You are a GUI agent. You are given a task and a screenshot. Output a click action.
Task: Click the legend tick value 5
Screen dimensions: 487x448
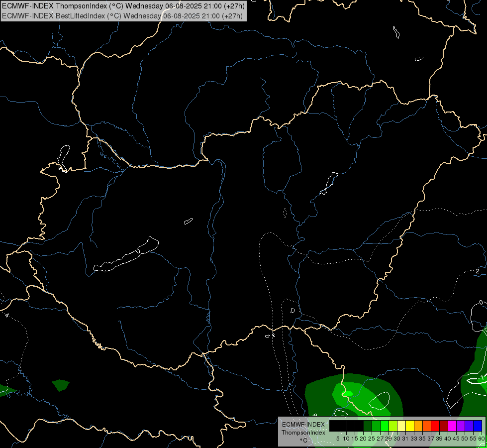(338, 439)
